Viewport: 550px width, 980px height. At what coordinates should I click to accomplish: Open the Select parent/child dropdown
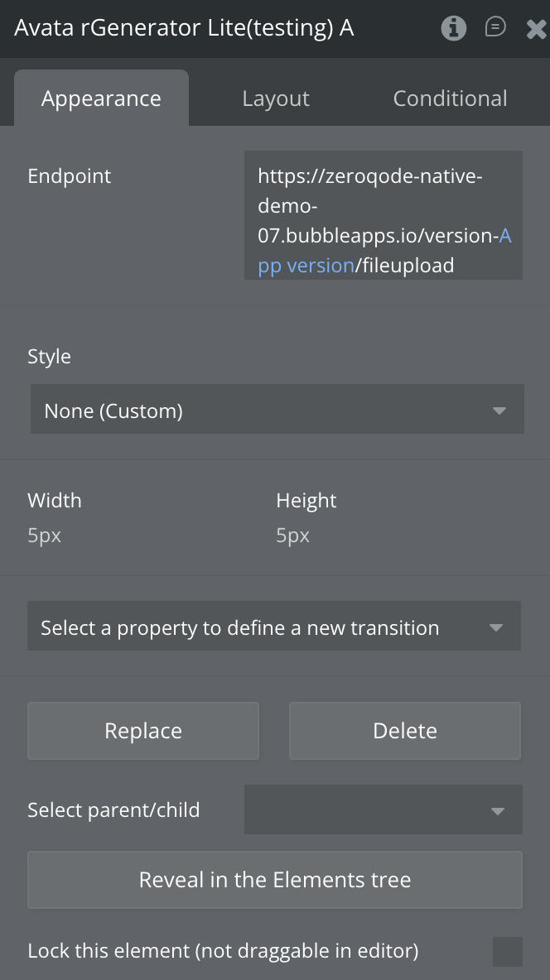tap(383, 810)
